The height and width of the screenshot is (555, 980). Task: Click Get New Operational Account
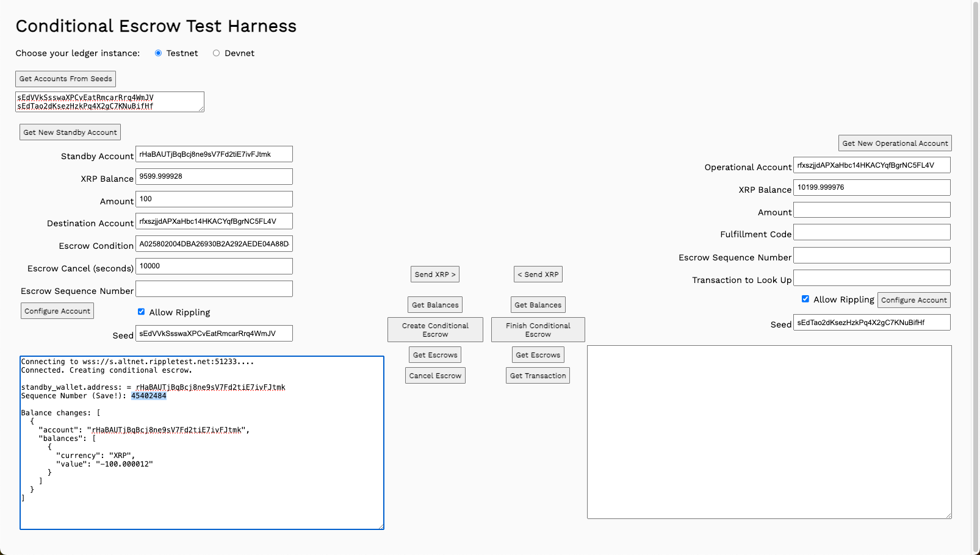point(895,143)
